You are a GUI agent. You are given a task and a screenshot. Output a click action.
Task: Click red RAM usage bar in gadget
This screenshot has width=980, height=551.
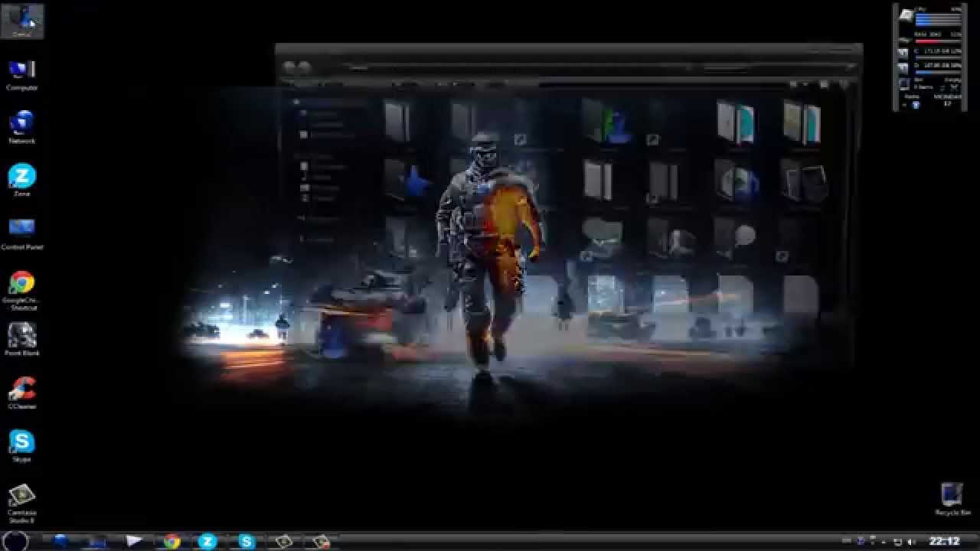point(938,41)
